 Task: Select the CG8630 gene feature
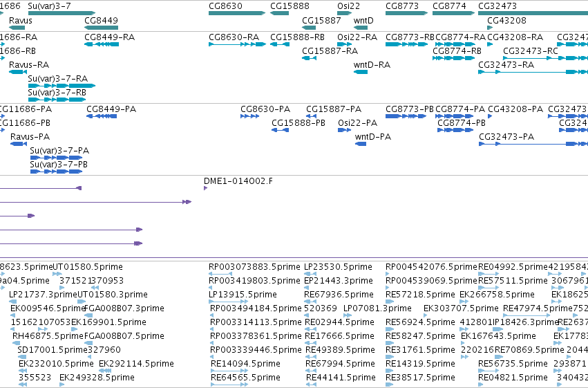237,13
